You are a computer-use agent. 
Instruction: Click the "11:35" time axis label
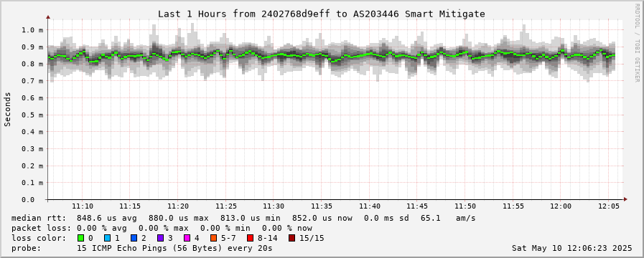[322, 206]
